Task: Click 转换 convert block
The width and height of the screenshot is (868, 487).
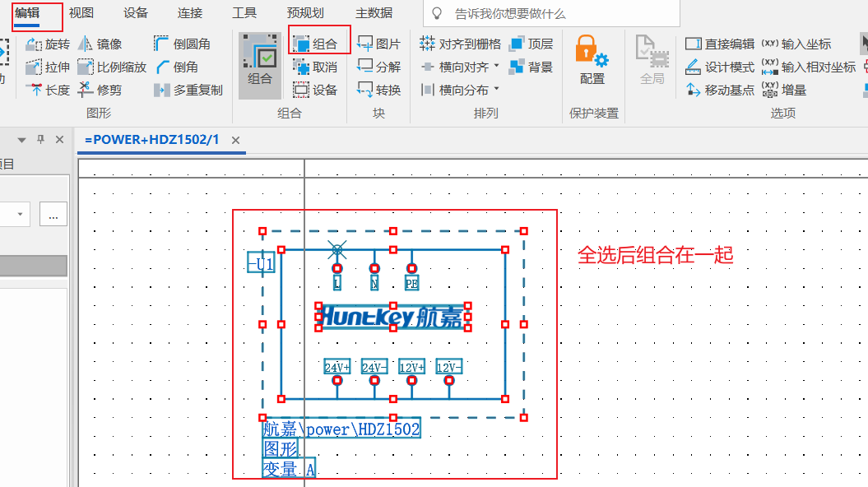Action: click(378, 90)
